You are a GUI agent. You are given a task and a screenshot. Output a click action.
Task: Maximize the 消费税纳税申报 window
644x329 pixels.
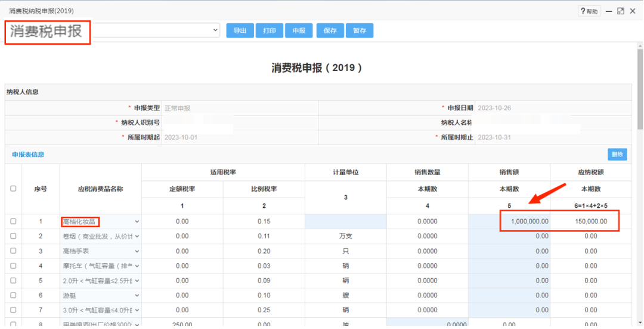point(621,11)
